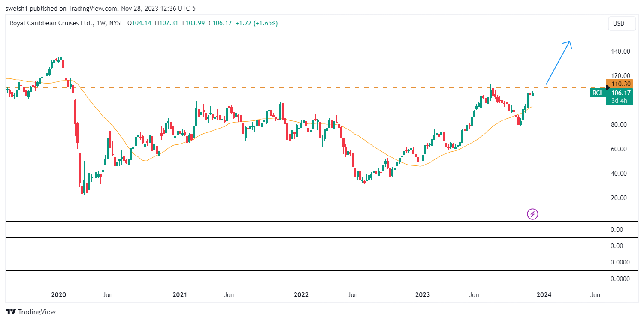Click the open value O104.14
This screenshot has height=321, width=644.
click(139, 23)
